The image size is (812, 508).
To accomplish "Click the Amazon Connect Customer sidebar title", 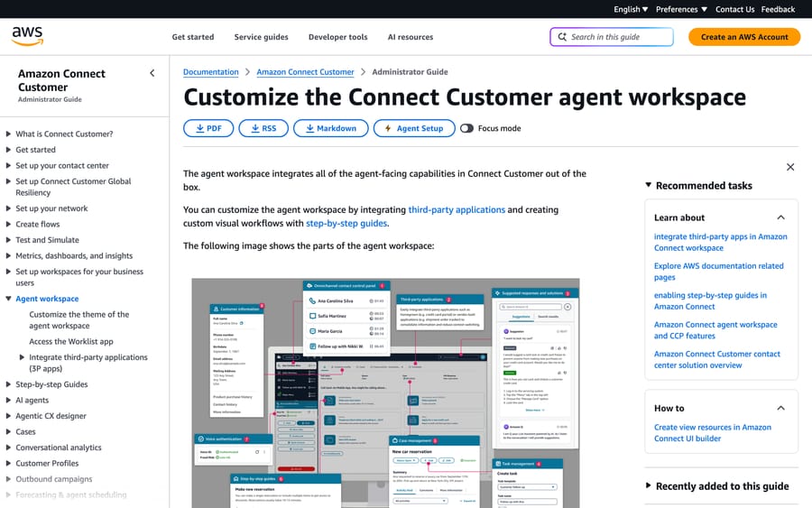I will pos(61,80).
